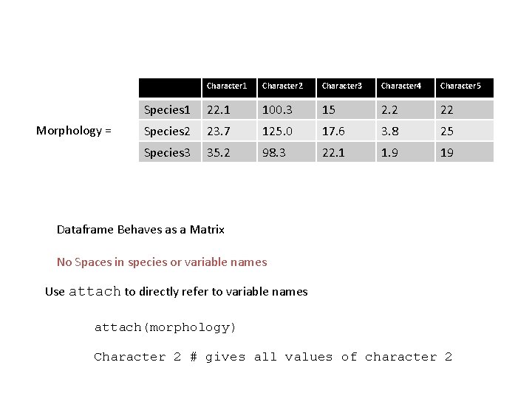
Task: Click the cell containing 125.0
Action: 278,132
